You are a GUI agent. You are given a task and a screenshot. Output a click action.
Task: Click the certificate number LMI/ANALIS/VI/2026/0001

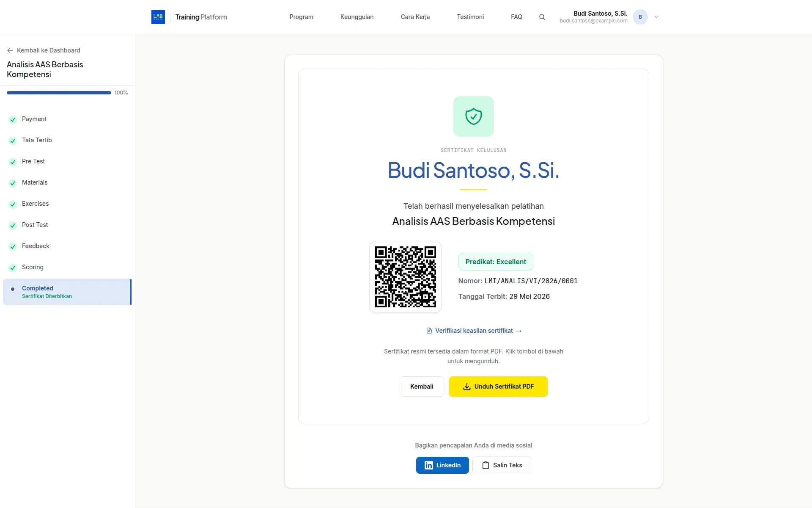[531, 281]
